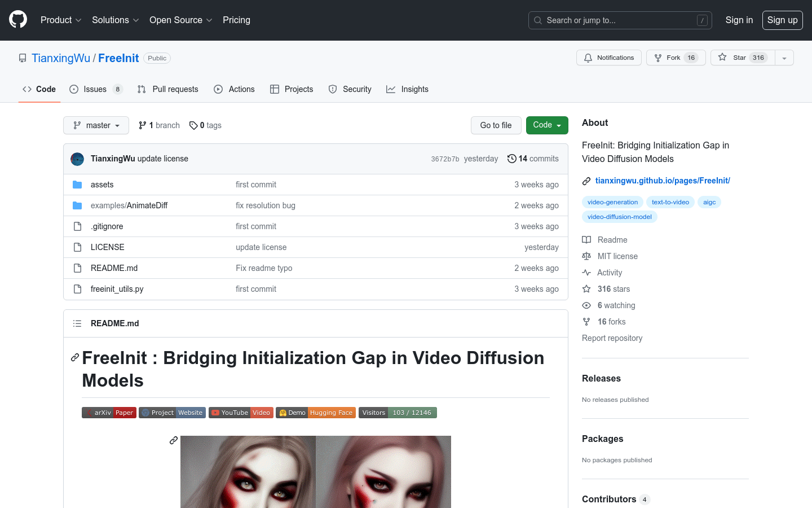Focus the Search or jump to field
This screenshot has width=812, height=508.
(x=620, y=20)
